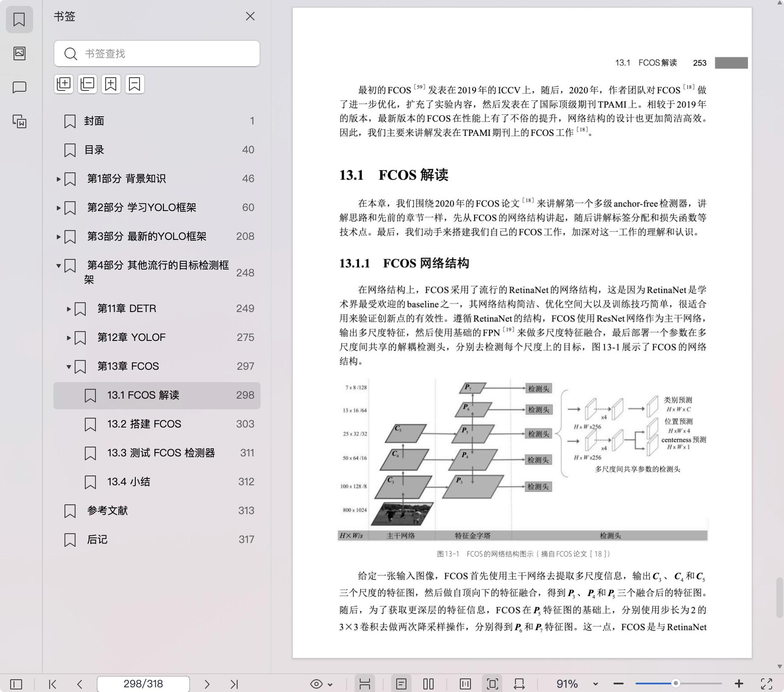Adjust the zoom slider handle

pos(676,684)
